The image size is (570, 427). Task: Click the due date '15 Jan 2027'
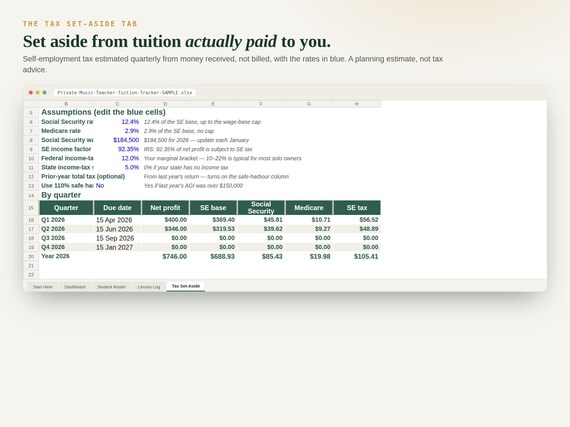[x=117, y=247]
